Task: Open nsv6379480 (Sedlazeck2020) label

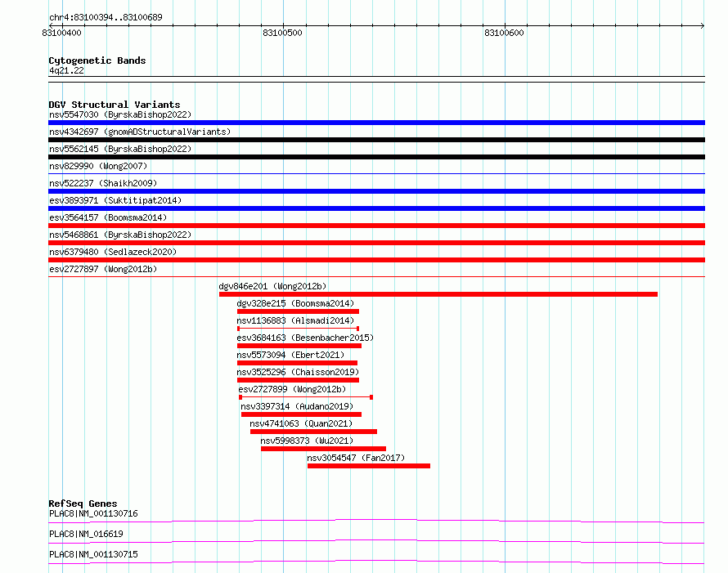Action: tap(113, 252)
